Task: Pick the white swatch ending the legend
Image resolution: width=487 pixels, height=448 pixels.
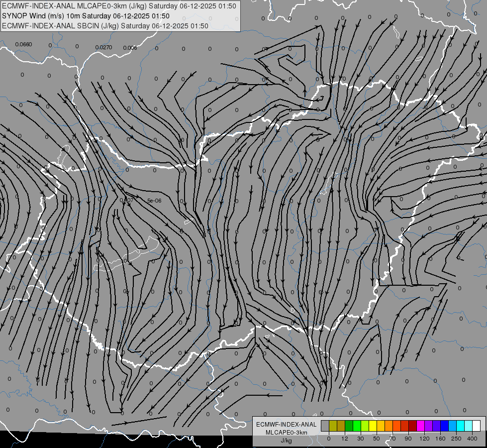Action: pyautogui.click(x=477, y=426)
